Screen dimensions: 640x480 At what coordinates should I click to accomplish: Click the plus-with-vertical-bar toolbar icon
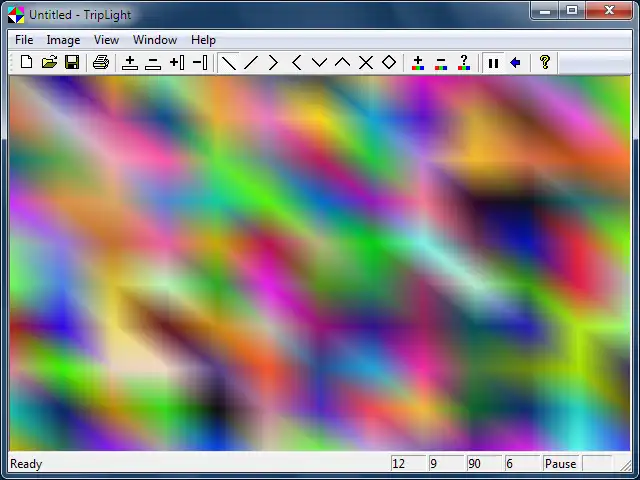coord(177,63)
